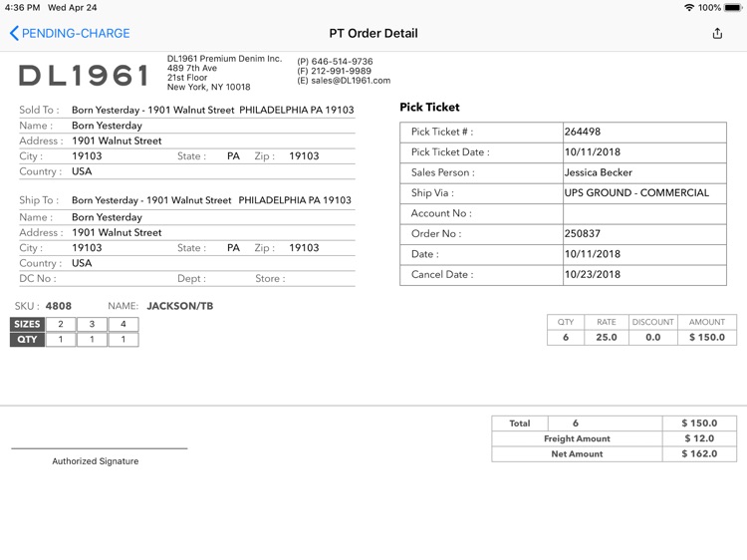The width and height of the screenshot is (747, 560).
Task: Tap the SIZES header cell
Action: pyautogui.click(x=27, y=324)
